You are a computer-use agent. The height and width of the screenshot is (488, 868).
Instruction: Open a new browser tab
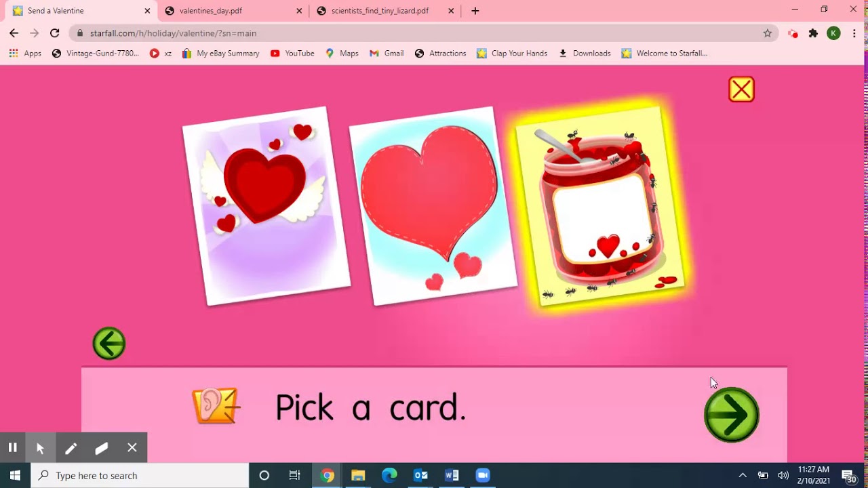tap(475, 11)
